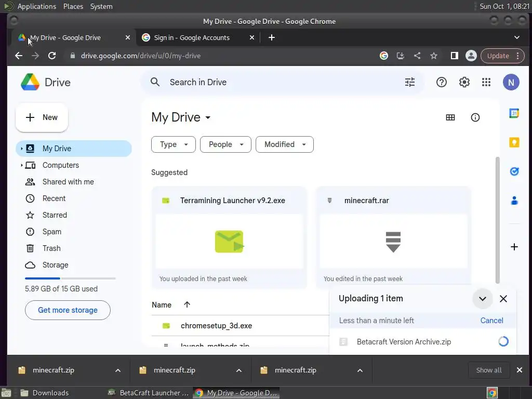532x399 pixels.
Task: Open the Modified filter dropdown
Action: coord(285,144)
